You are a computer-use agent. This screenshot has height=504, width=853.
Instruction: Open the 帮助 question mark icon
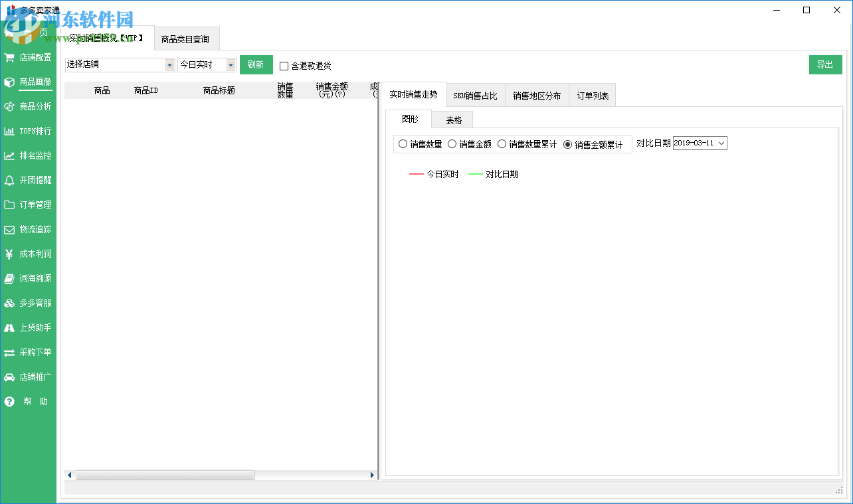click(x=9, y=401)
